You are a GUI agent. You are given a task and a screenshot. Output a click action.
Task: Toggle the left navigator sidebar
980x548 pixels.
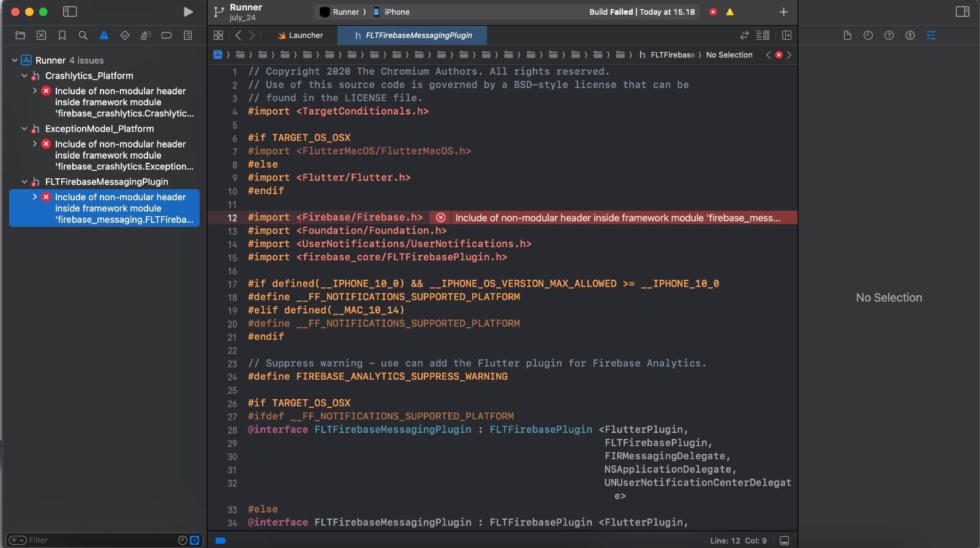pyautogui.click(x=70, y=12)
